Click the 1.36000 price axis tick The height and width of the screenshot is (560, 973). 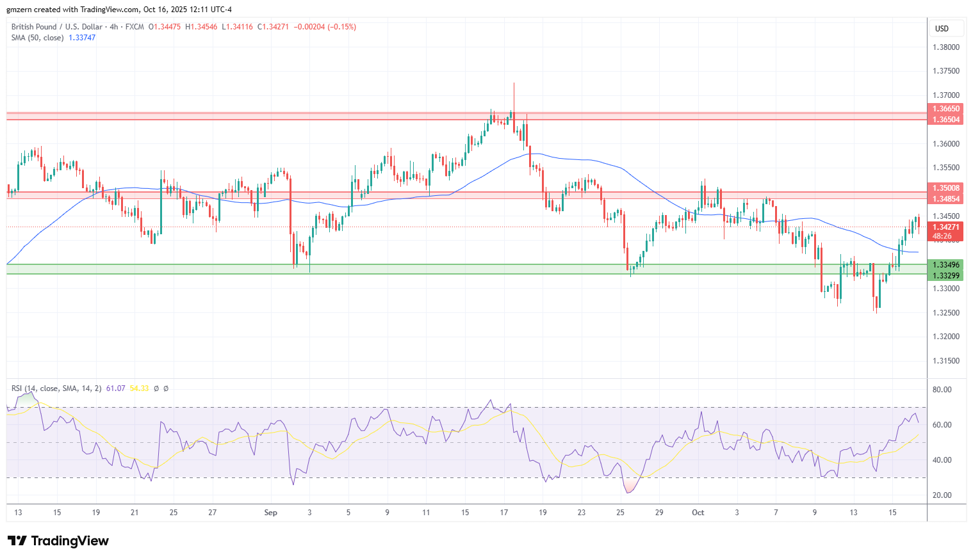tap(945, 144)
